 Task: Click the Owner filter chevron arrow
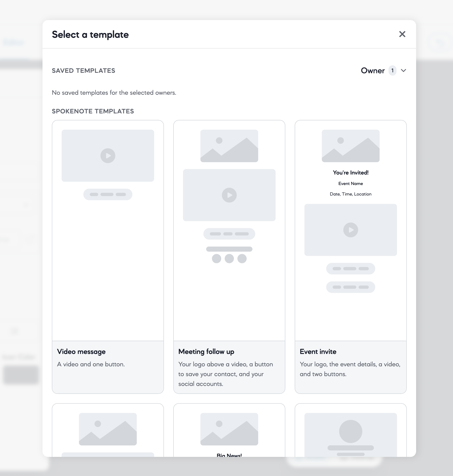click(x=403, y=70)
